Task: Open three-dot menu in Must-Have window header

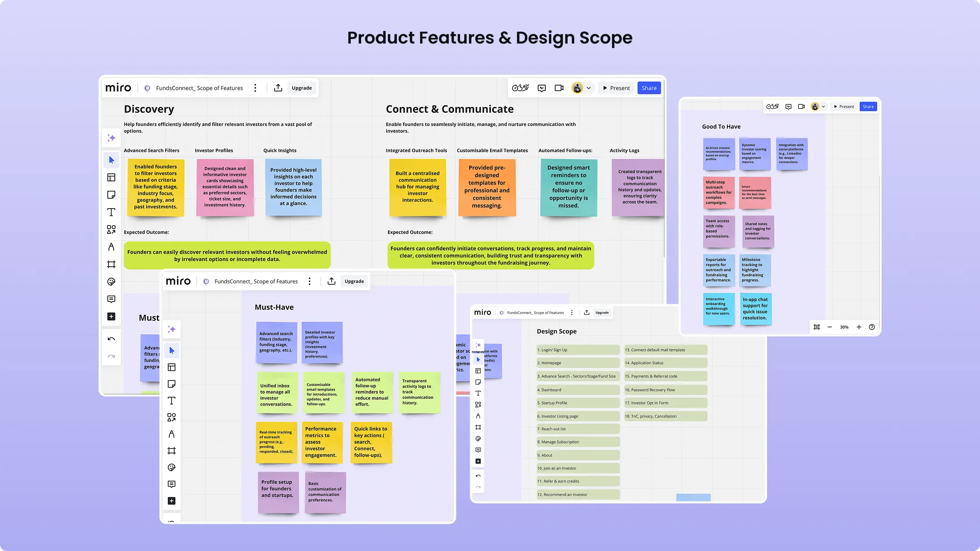Action: click(309, 281)
